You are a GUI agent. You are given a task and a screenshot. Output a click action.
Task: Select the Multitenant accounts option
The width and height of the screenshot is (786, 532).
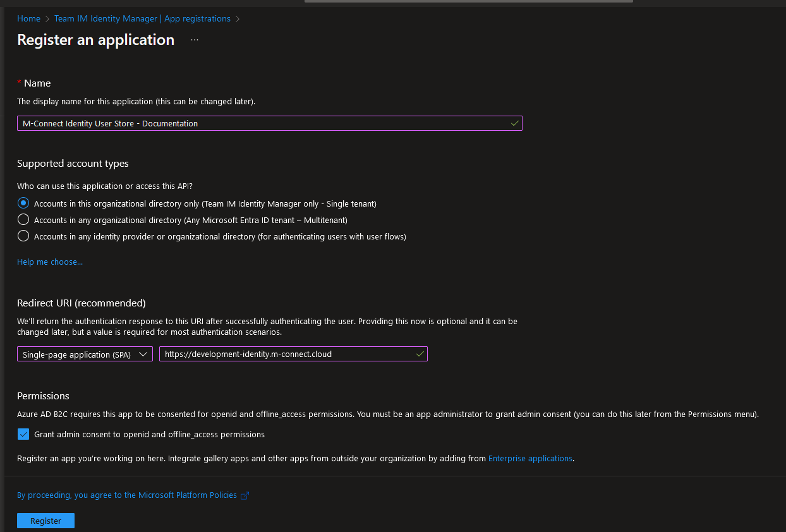pos(23,219)
